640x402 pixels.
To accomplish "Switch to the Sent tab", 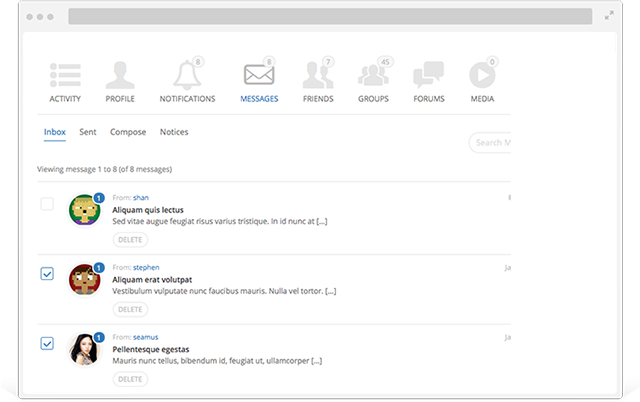I will click(88, 132).
